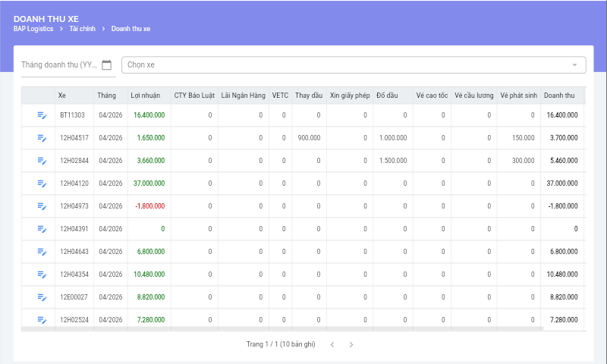Screen dimensions: 607x364
Task: Select Doanh thu value 7.280.000
Action: [x=564, y=320]
